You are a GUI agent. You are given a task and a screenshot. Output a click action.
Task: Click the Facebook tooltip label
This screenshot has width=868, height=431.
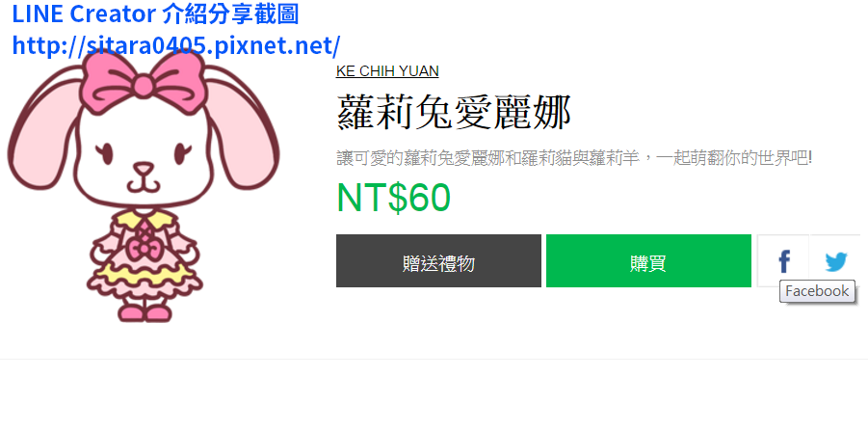817,291
